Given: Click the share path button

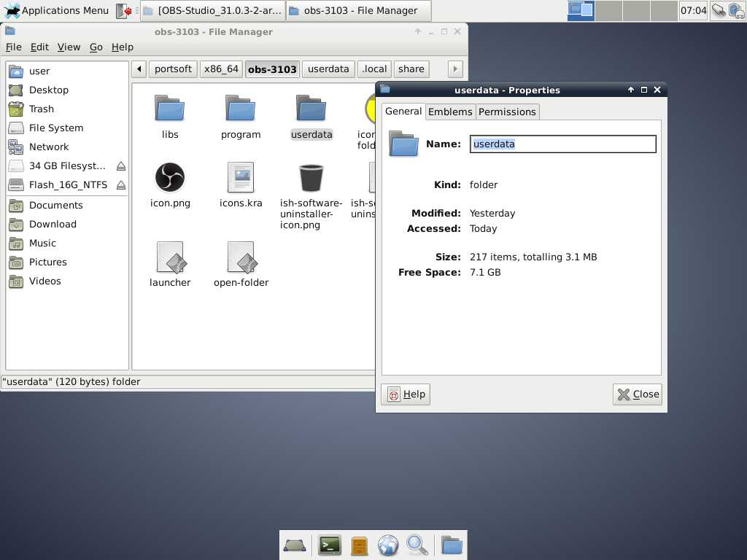Looking at the screenshot, I should tap(411, 69).
